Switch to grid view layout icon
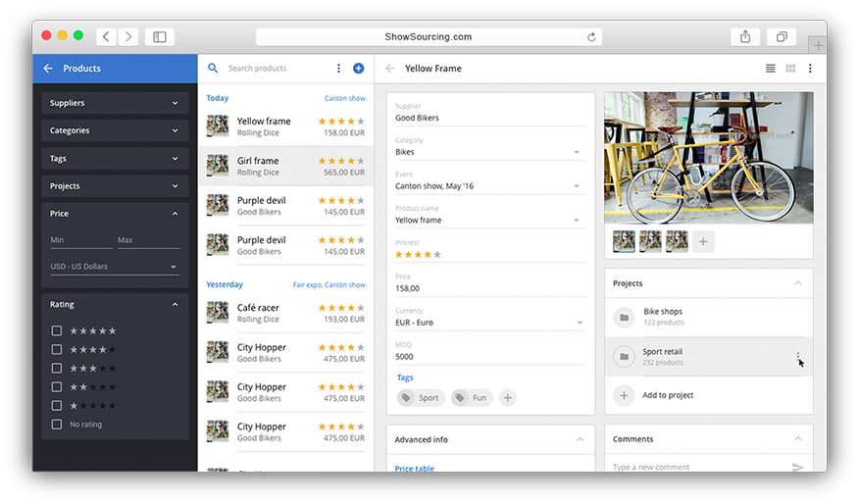 (790, 69)
